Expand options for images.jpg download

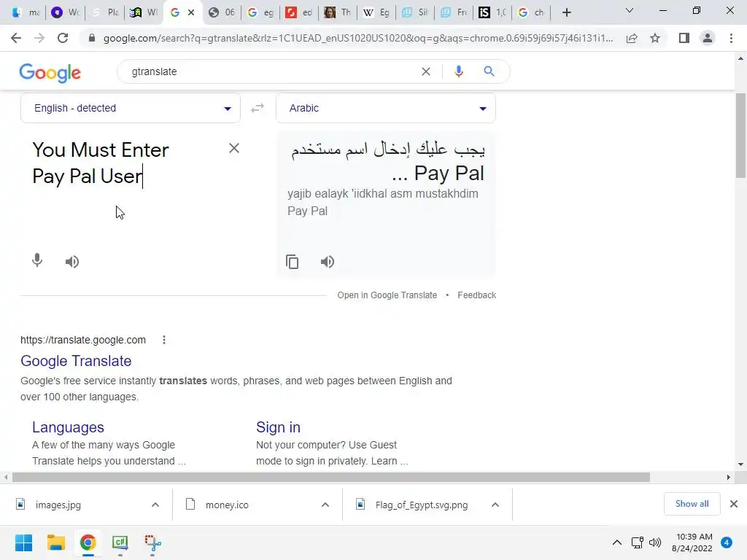coord(155,505)
